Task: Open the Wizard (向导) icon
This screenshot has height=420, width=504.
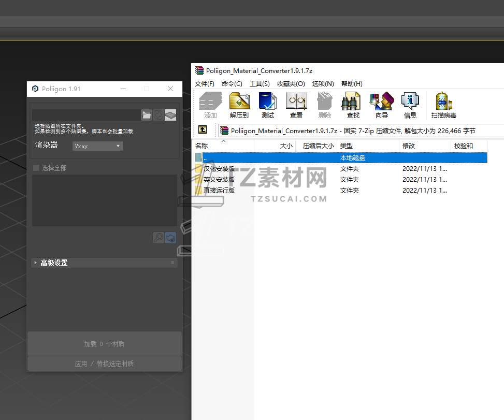Action: click(x=382, y=105)
